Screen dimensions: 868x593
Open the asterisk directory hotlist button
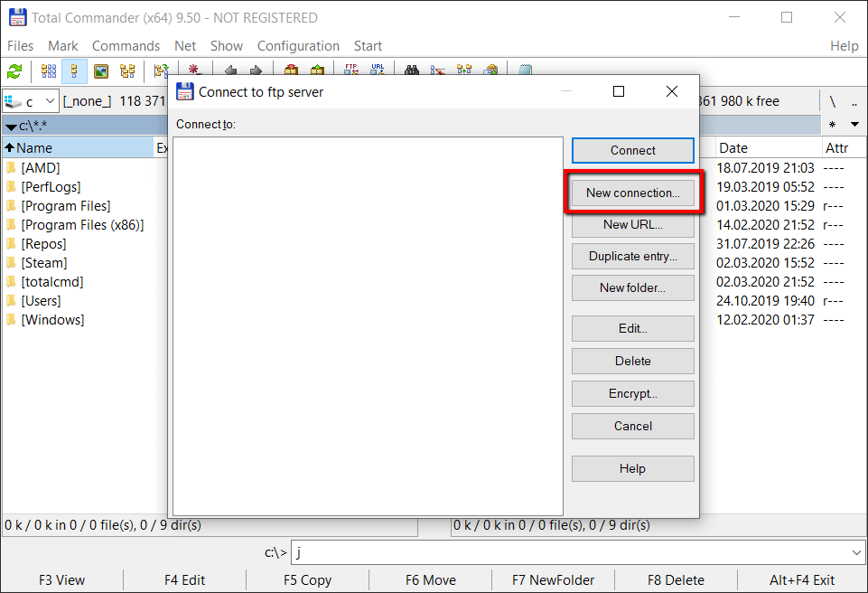pos(832,125)
